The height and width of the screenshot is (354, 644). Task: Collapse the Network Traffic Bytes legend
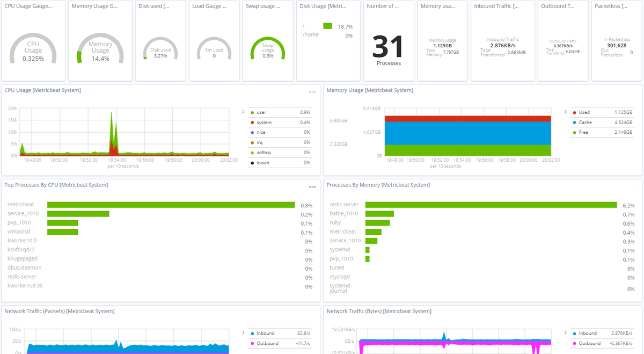[565, 333]
